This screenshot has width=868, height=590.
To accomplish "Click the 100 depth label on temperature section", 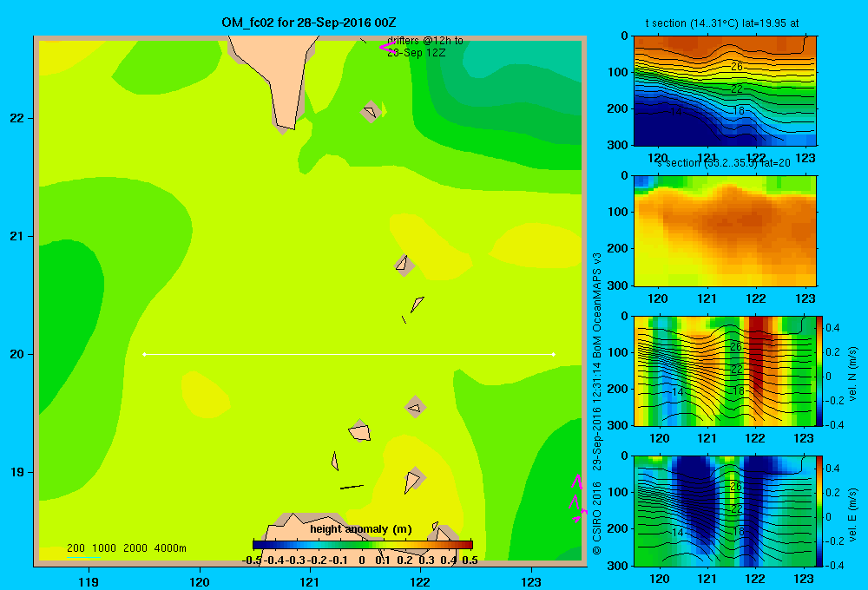I will [618, 72].
